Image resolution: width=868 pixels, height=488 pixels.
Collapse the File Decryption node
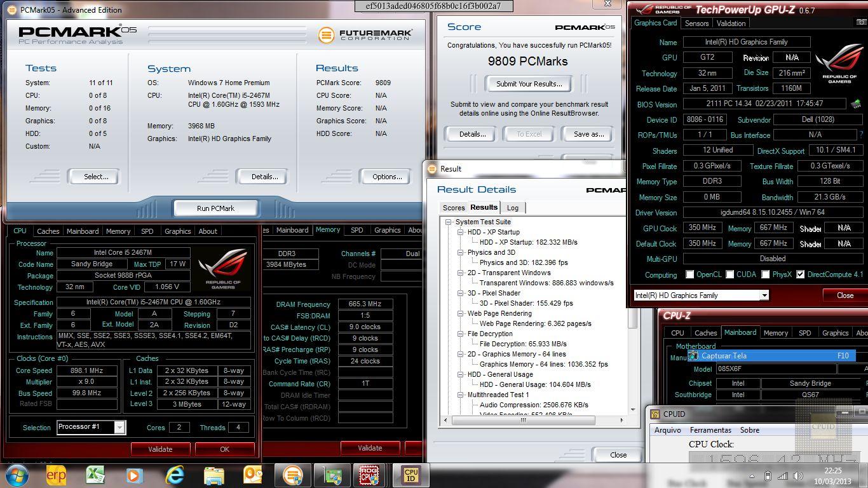tap(461, 334)
